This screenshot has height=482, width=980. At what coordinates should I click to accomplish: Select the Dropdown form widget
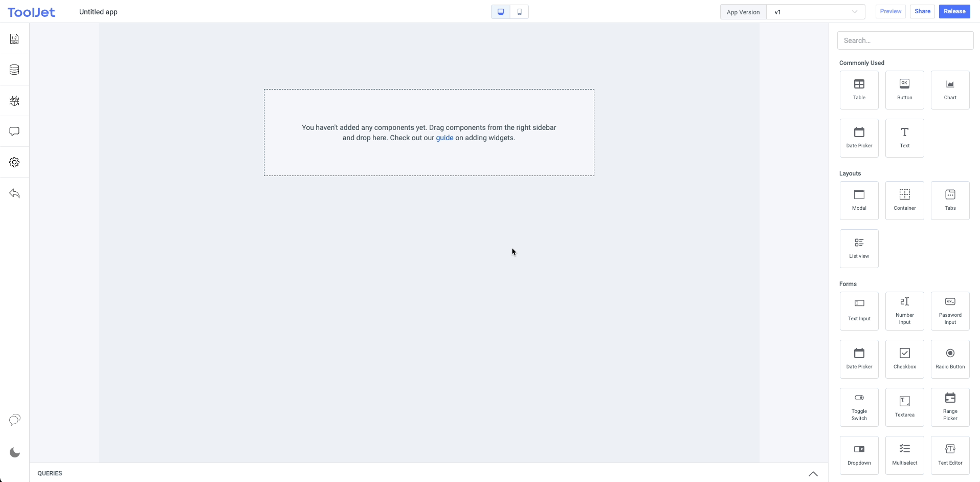click(x=859, y=455)
